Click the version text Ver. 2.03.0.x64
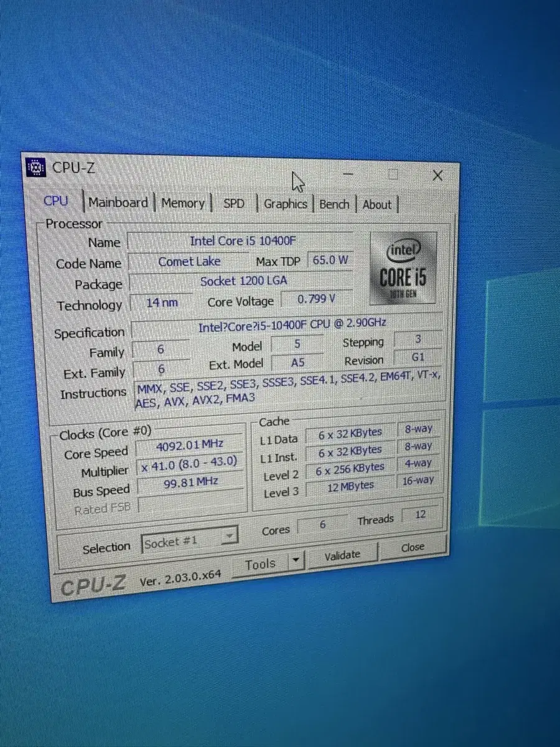 [180, 579]
